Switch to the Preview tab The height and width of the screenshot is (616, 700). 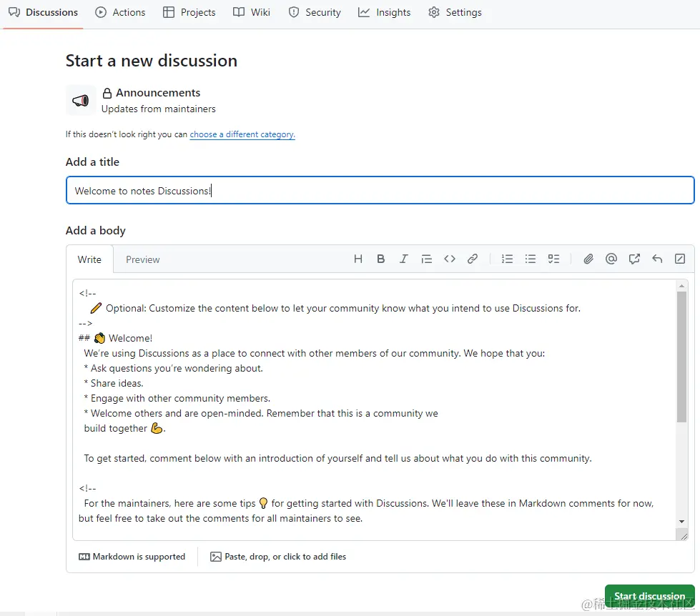(143, 259)
